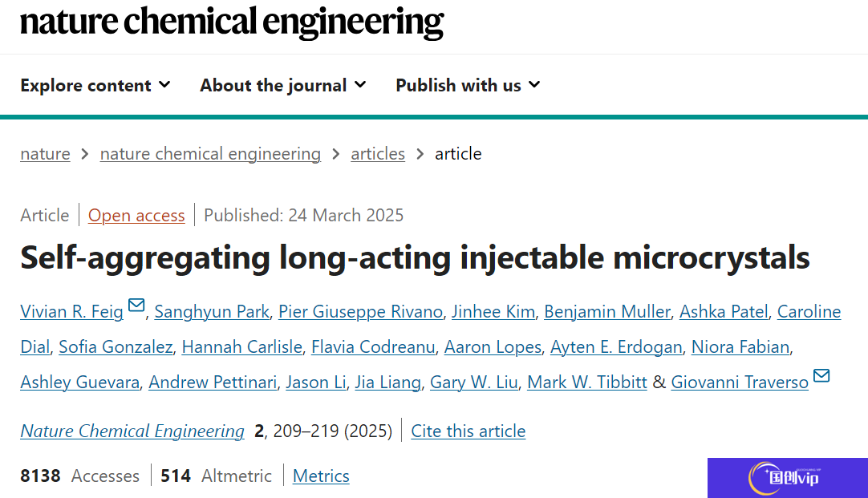Open the Publish with us dropdown
This screenshot has width=868, height=498.
coord(468,85)
